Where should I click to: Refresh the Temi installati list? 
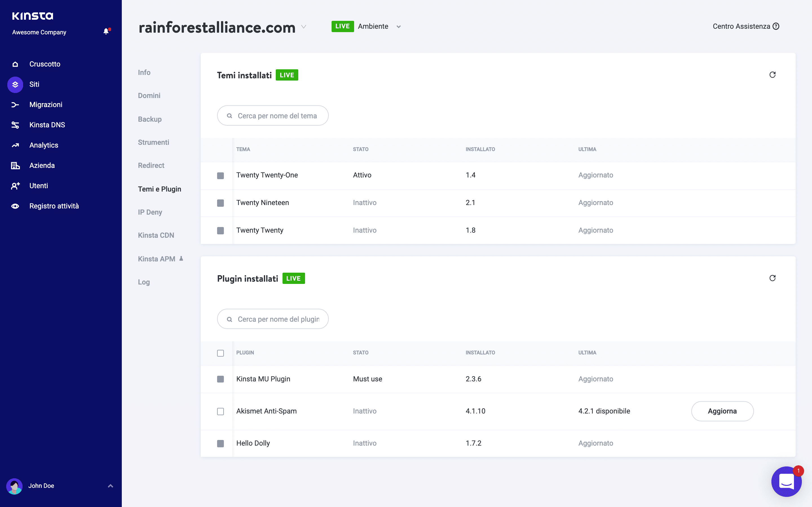coord(773,74)
